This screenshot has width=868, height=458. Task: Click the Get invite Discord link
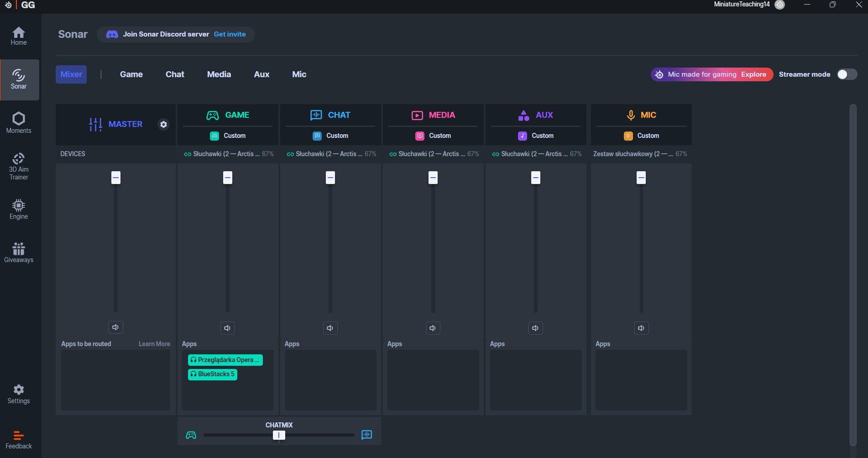tap(230, 34)
